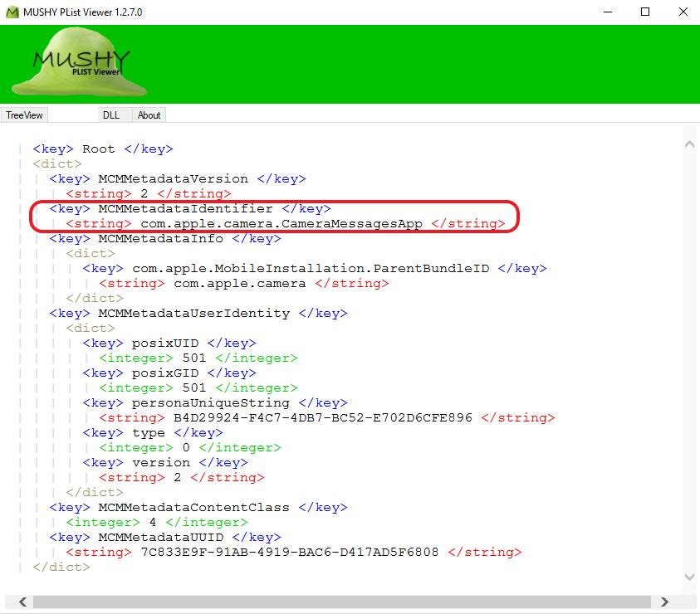Close the MUSHY PList Viewer window
This screenshot has height=614, width=700.
pyautogui.click(x=683, y=12)
